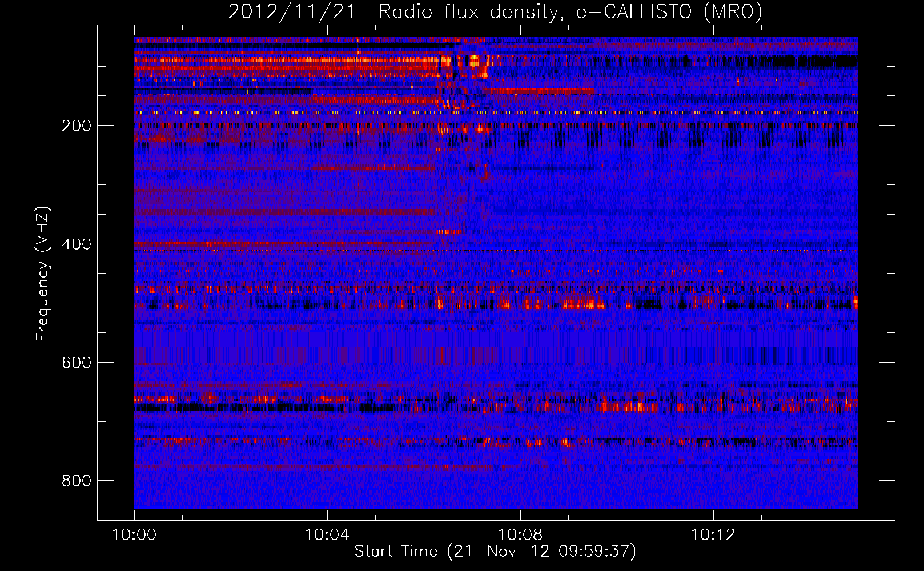
Task: Click the '10:00' time tick label
Action: pyautogui.click(x=134, y=535)
